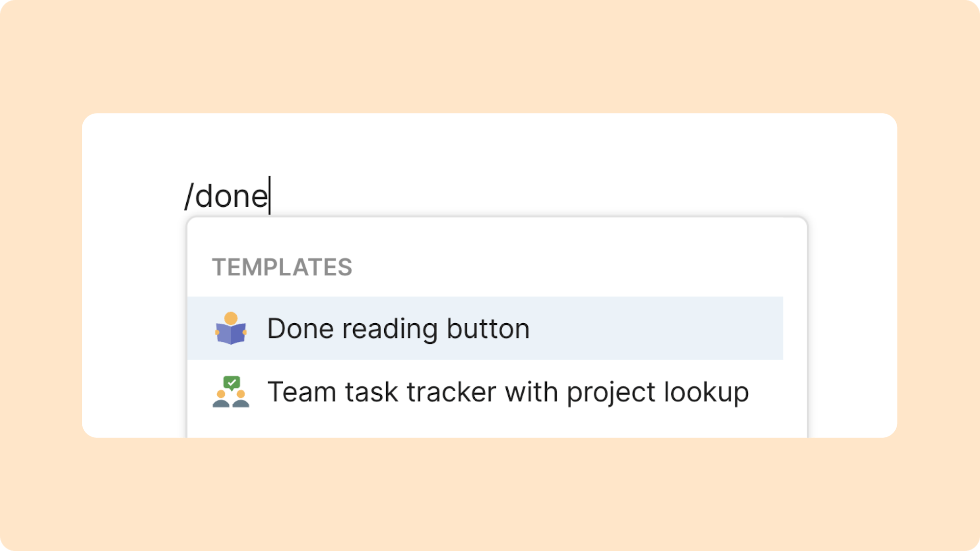The image size is (980, 551).
Task: Click the text cursor after /done
Action: [x=269, y=195]
